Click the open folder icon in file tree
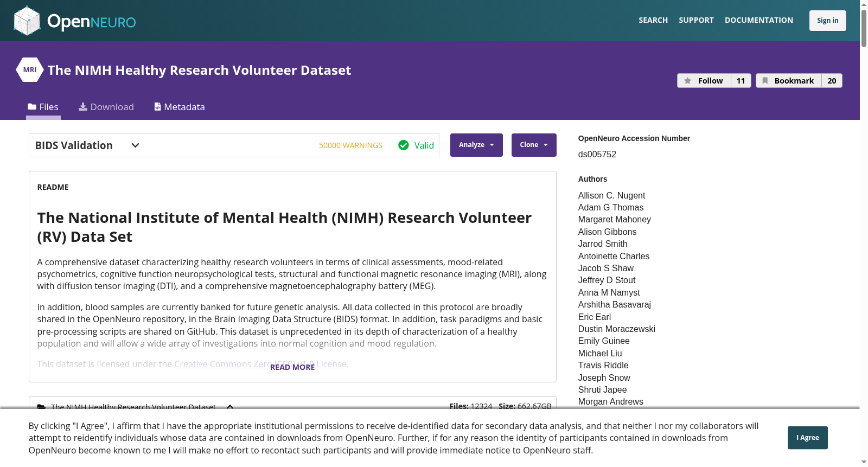This screenshot has height=467, width=868. tap(41, 407)
